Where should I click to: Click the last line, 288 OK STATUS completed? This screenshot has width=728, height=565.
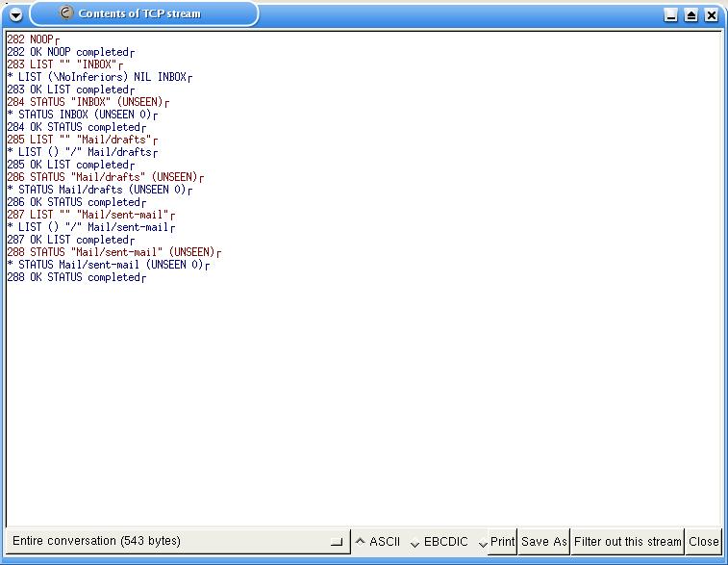click(x=74, y=277)
